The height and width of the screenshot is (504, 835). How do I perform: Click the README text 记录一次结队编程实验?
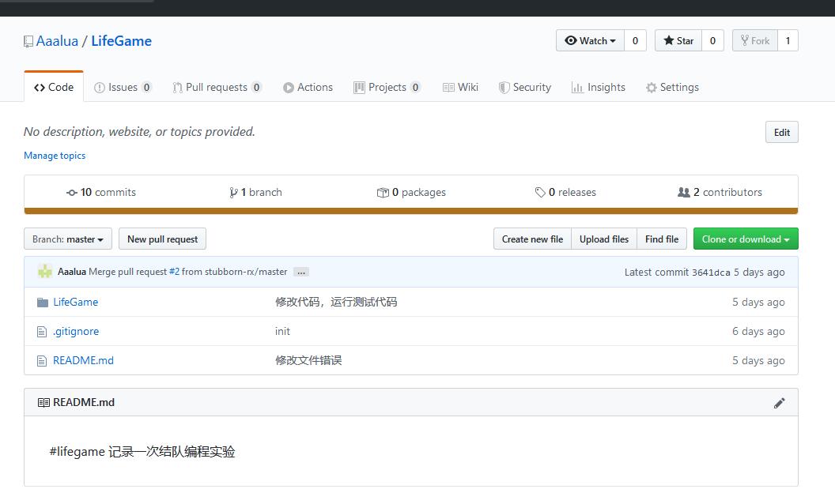172,451
